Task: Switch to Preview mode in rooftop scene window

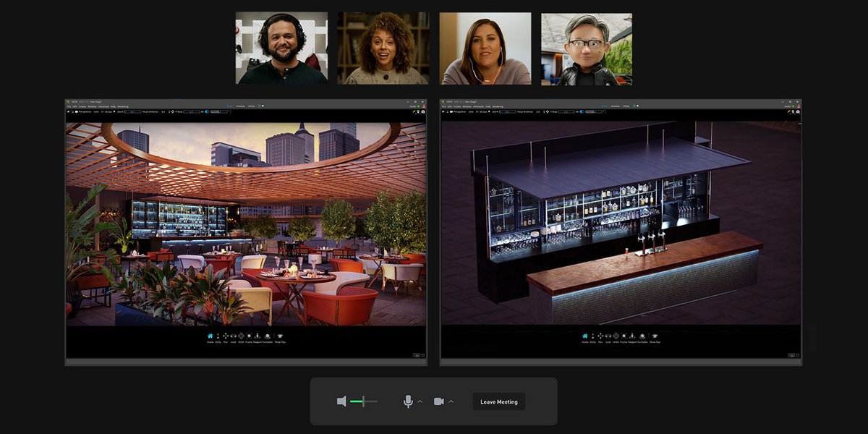Action: tap(240, 106)
